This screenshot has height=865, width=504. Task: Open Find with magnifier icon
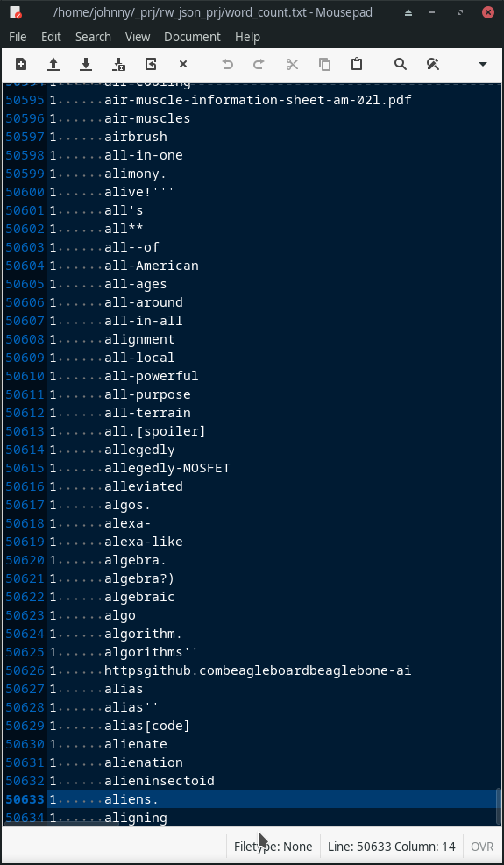coord(401,65)
